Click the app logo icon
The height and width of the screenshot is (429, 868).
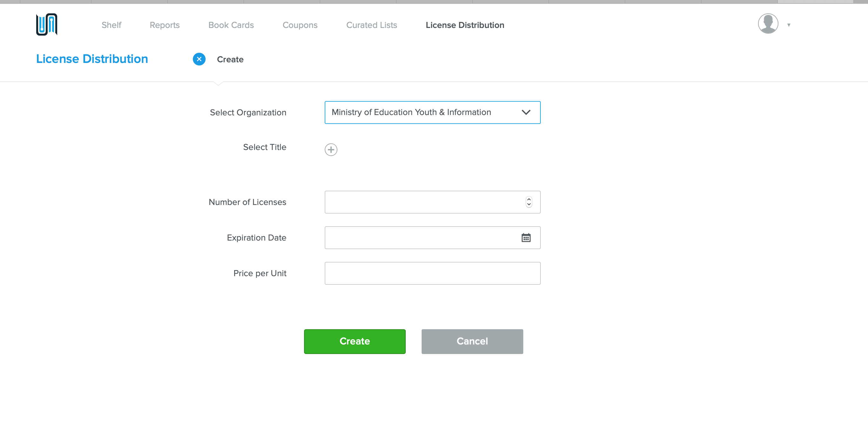[46, 24]
